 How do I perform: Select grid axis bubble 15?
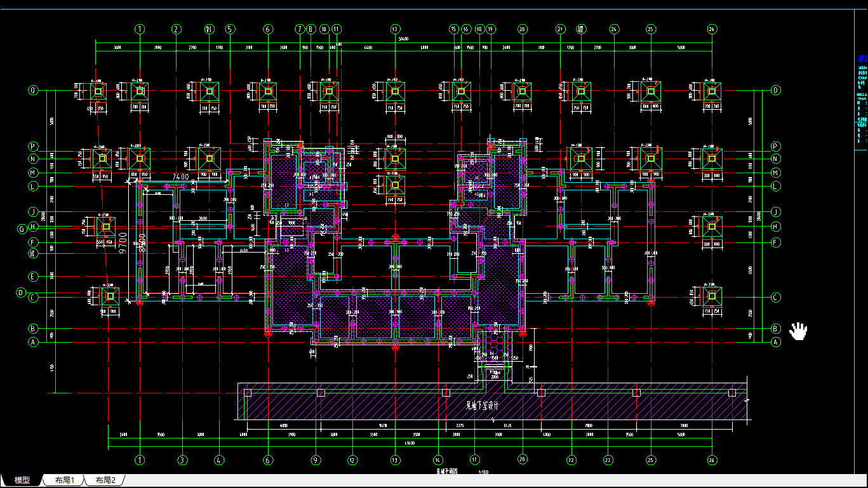(453, 29)
